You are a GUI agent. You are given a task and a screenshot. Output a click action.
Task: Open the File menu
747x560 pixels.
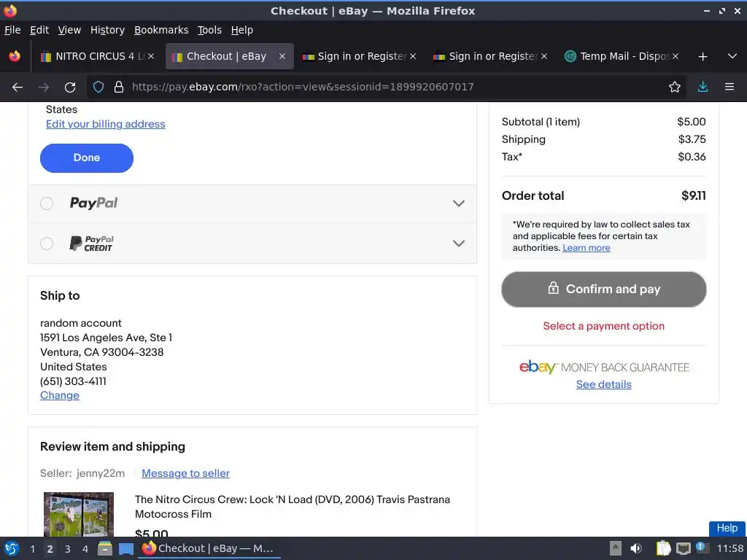click(x=12, y=30)
